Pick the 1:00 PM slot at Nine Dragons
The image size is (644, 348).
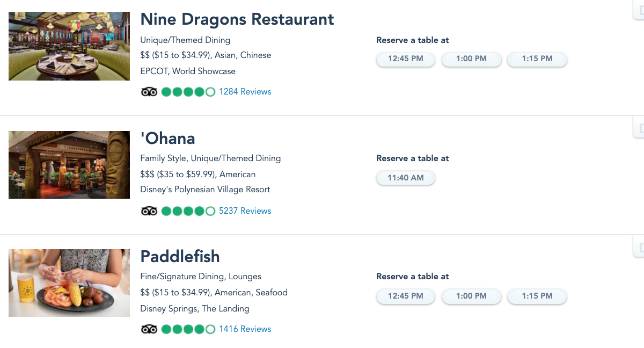pyautogui.click(x=471, y=59)
